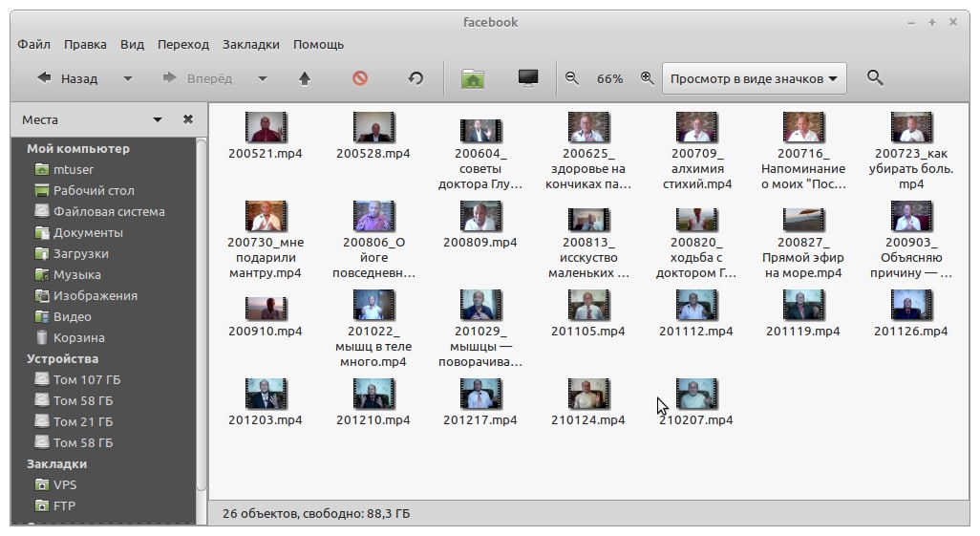This screenshot has width=980, height=536.
Task: Zoom out with the minus magnifier
Action: point(571,78)
